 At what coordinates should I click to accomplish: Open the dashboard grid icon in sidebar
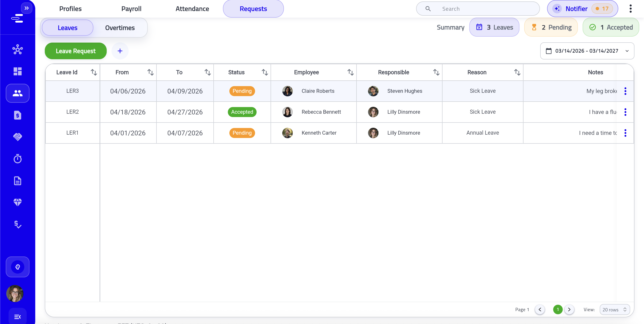[x=17, y=71]
